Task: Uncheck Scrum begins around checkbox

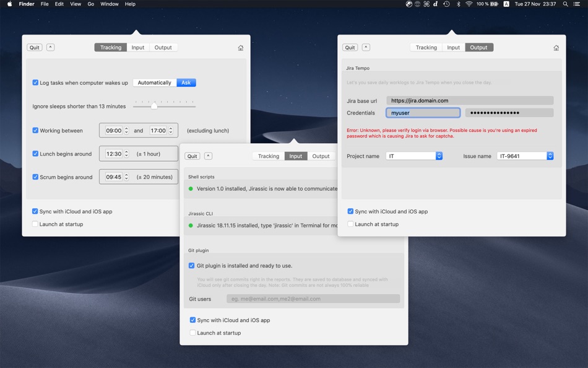Action: [x=35, y=177]
